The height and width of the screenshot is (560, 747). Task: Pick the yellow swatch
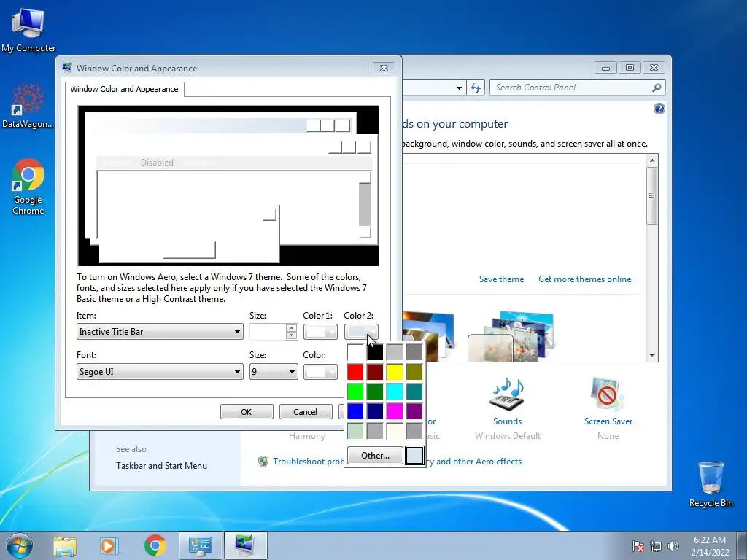point(395,372)
